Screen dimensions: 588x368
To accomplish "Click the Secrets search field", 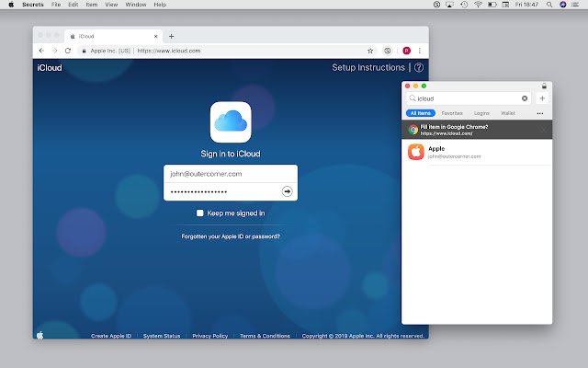I will click(x=469, y=98).
